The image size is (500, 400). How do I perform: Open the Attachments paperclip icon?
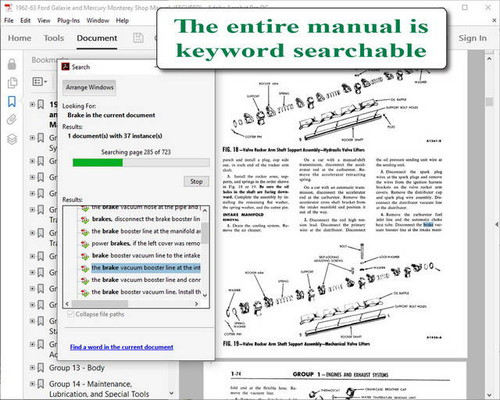[x=12, y=119]
